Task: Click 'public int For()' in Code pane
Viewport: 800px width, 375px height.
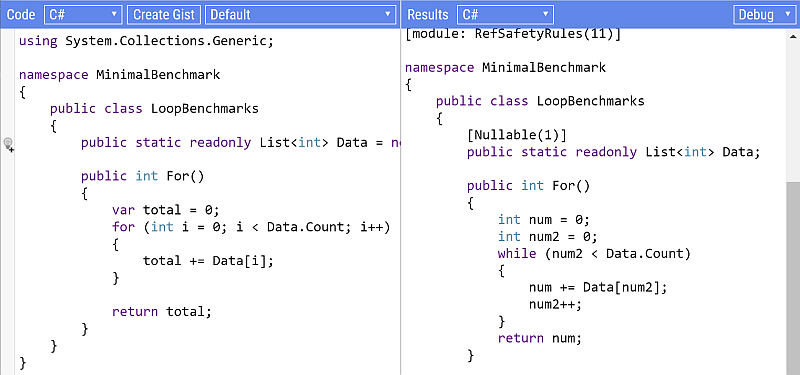Action: (142, 177)
